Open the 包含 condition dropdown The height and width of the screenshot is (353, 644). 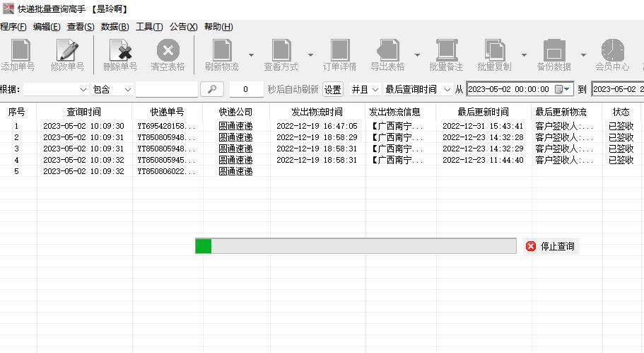point(112,89)
